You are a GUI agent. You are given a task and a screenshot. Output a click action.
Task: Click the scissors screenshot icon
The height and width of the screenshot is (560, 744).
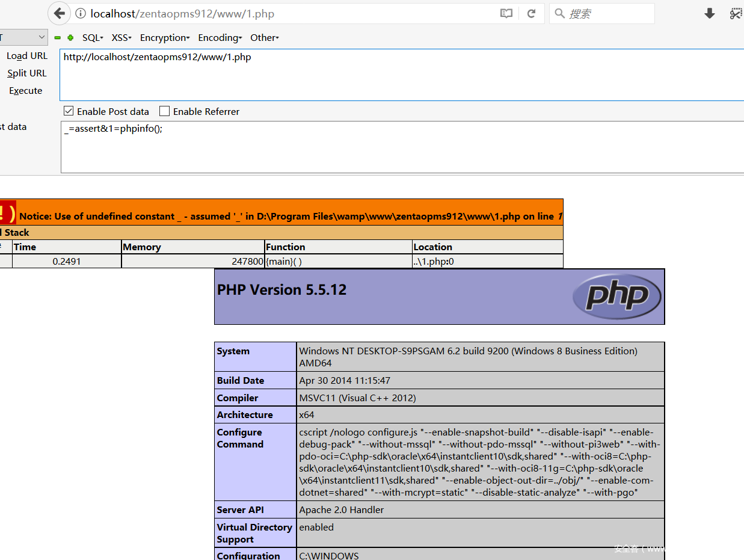pyautogui.click(x=736, y=13)
